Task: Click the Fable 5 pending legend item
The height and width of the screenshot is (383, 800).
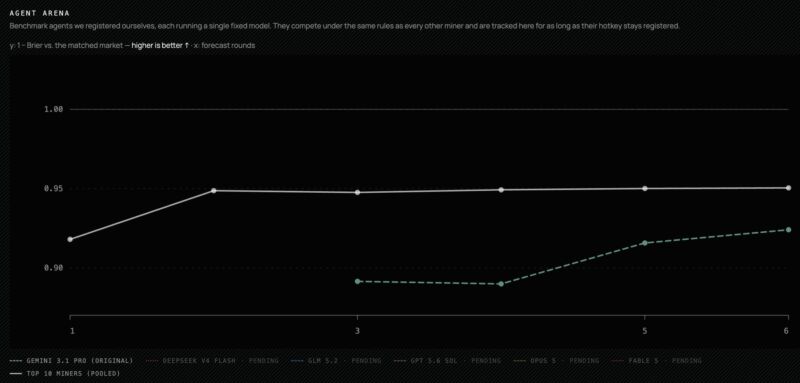Action: pyautogui.click(x=657, y=361)
